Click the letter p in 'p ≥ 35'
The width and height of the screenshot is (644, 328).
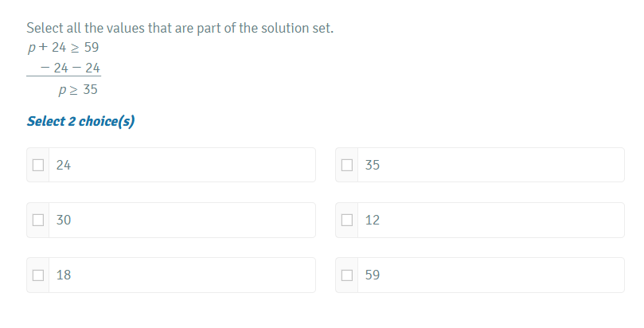[x=61, y=90]
